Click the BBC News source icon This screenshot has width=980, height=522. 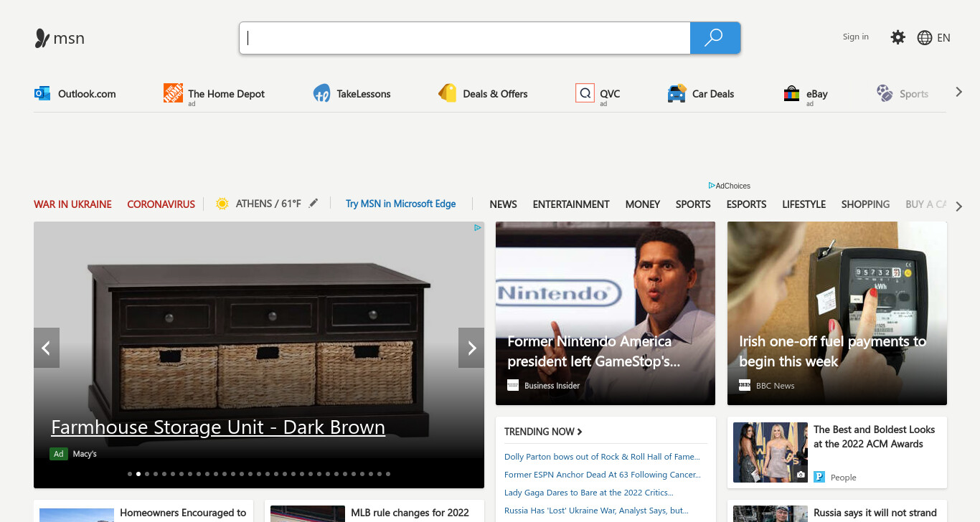(745, 385)
